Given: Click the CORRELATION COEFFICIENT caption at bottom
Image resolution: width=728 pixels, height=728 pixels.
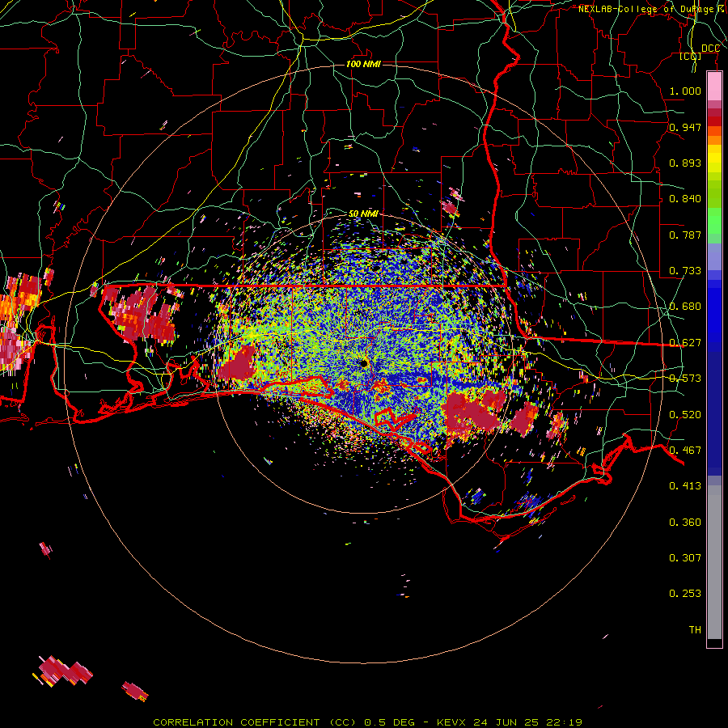Looking at the screenshot, I should pos(367,722).
